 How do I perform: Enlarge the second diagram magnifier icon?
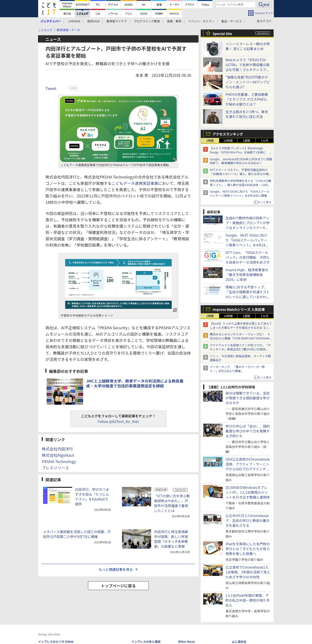coord(175,310)
